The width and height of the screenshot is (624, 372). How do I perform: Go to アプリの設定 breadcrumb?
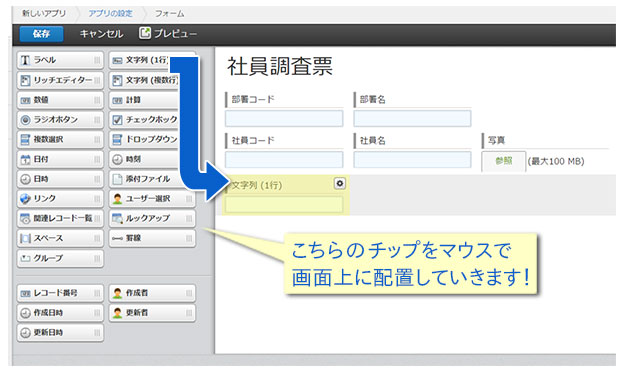tap(110, 14)
